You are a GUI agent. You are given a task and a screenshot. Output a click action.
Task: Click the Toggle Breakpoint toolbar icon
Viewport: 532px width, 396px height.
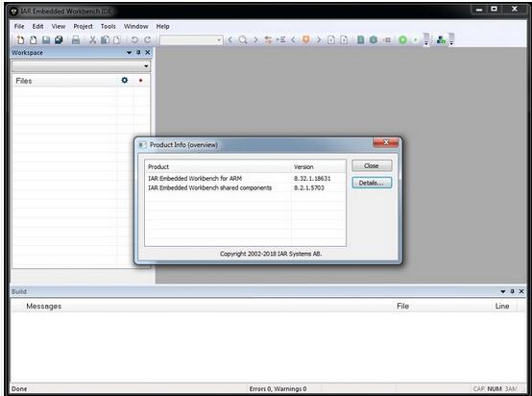coord(386,40)
